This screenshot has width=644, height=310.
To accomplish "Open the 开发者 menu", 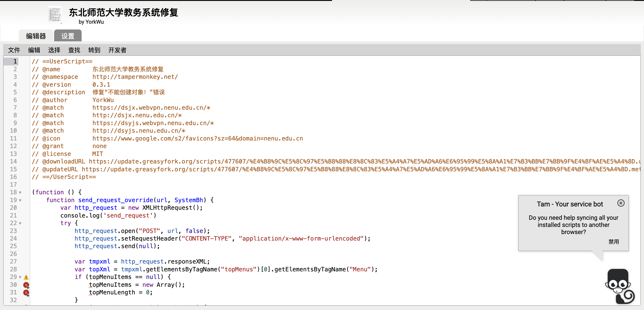I will tap(117, 50).
